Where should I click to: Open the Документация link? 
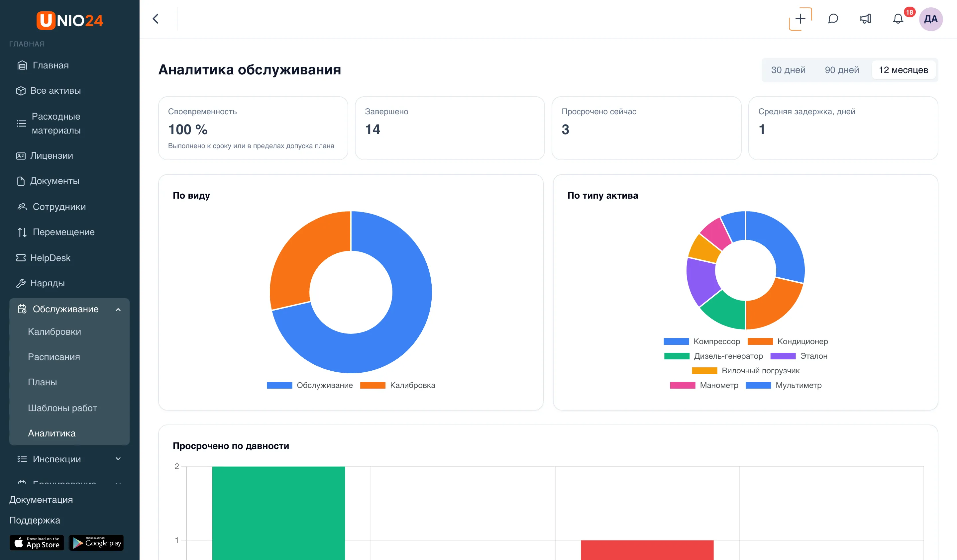(x=41, y=500)
